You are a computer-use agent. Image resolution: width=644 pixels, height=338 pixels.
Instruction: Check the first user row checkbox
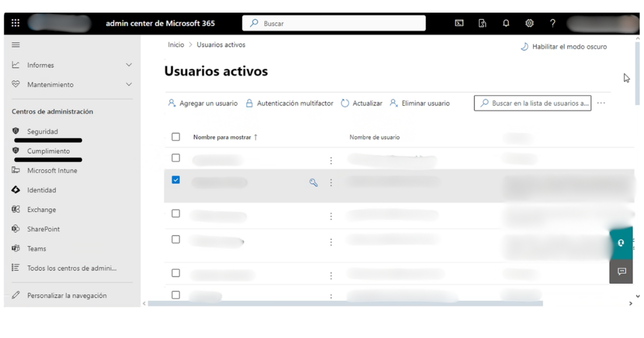[176, 158]
